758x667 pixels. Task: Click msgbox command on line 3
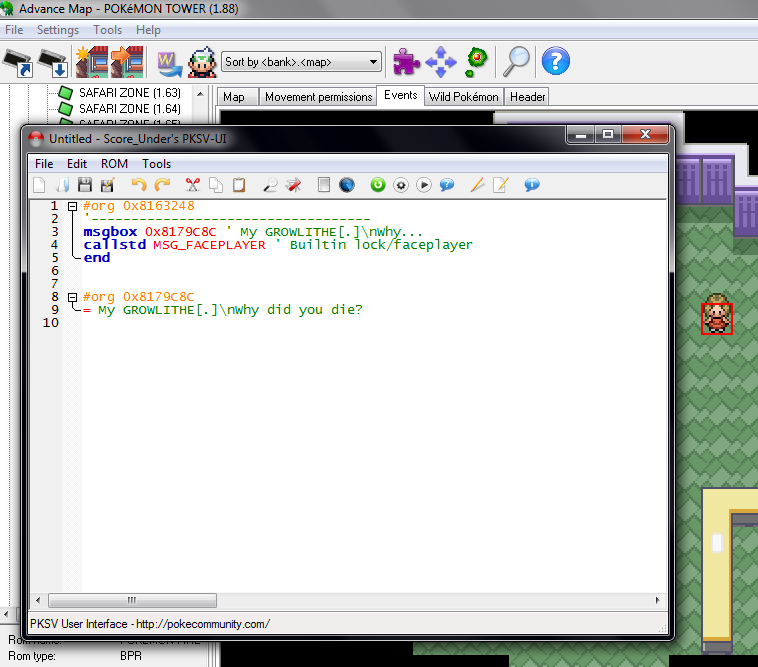tap(110, 232)
